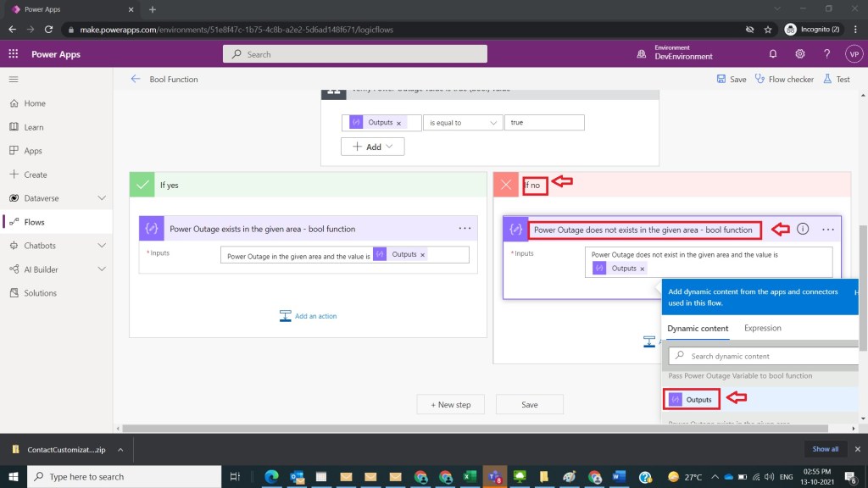Viewport: 868px width, 488px height.
Task: Switch to the Expression tab
Action: (x=762, y=329)
